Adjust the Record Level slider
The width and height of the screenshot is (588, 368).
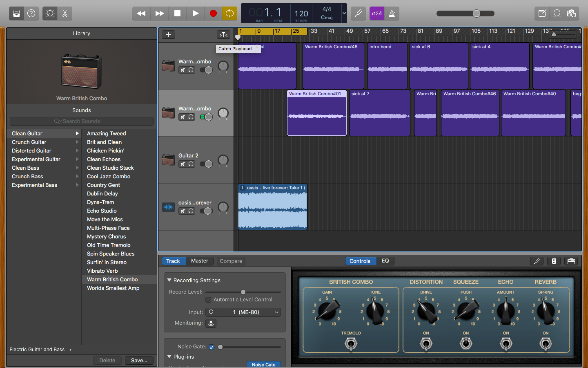point(243,292)
